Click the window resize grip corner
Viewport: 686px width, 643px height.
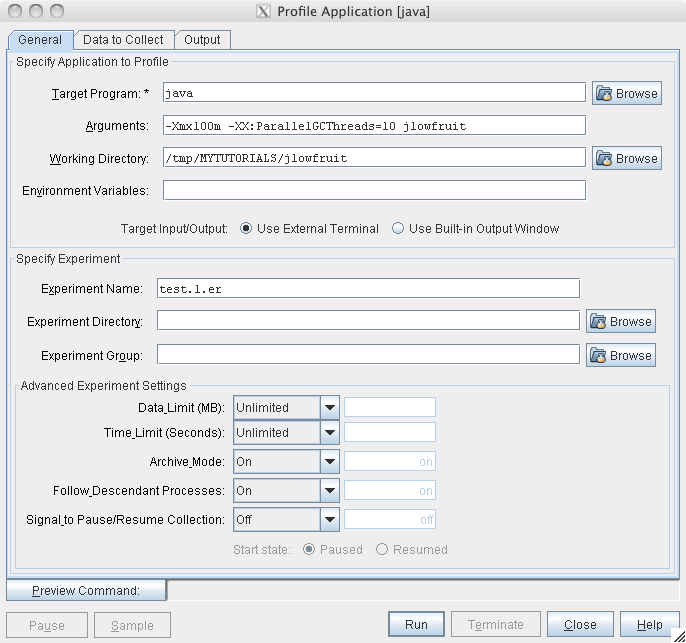coord(679,636)
